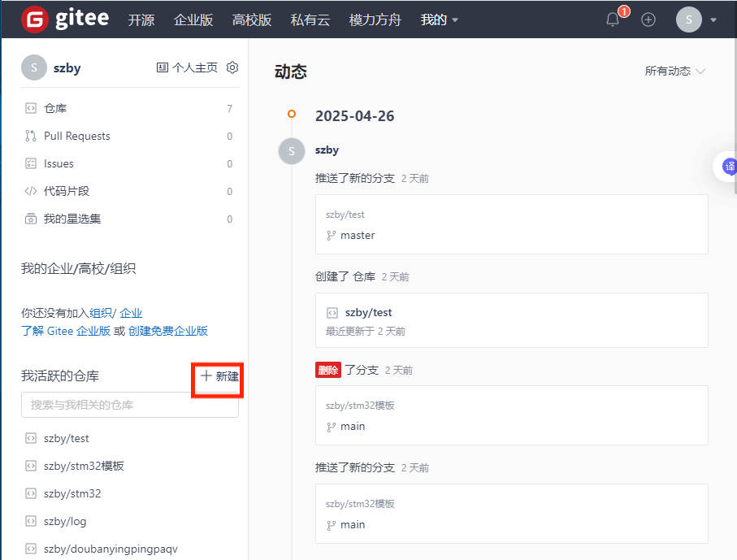The image size is (737, 560).
Task: Click the plus circle create icon
Action: [648, 20]
